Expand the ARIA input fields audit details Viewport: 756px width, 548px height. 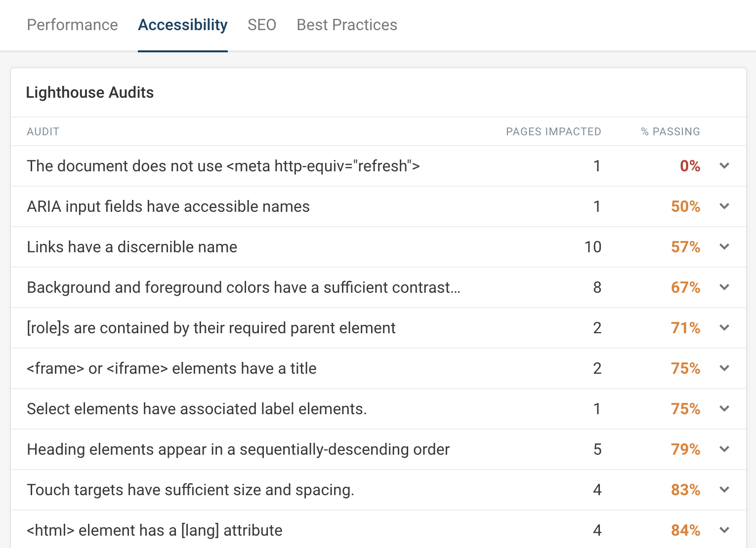724,206
